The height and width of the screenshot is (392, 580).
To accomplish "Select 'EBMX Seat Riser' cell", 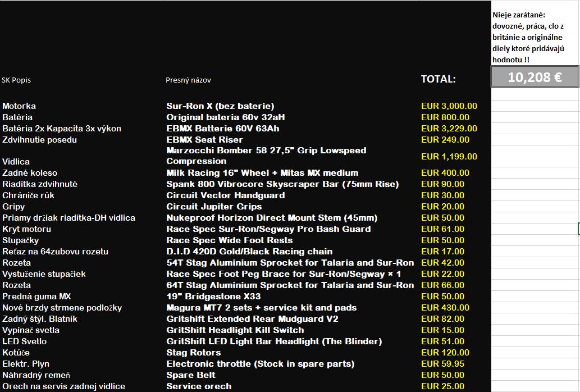I will click(204, 140).
